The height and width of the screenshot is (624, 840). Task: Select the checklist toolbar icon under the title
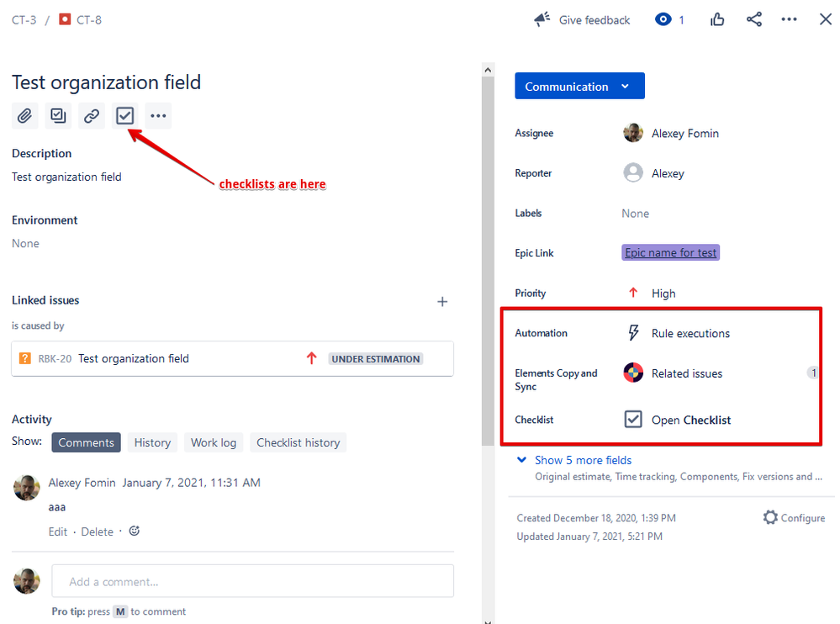[x=124, y=115]
